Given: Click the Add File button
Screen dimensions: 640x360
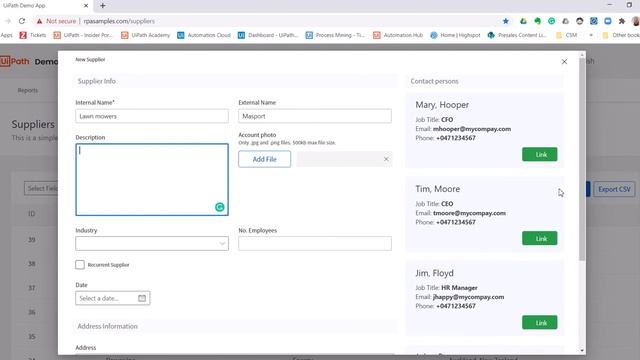Looking at the screenshot, I should point(264,159).
